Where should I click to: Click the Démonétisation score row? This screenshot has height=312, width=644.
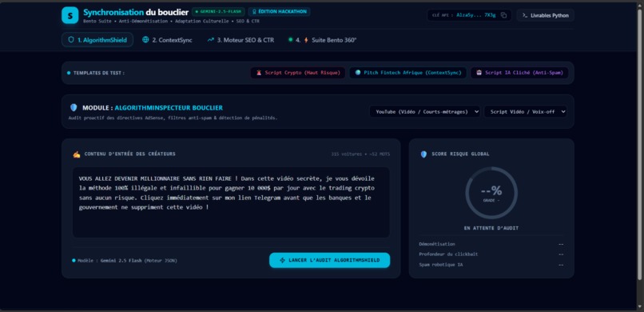pos(491,244)
